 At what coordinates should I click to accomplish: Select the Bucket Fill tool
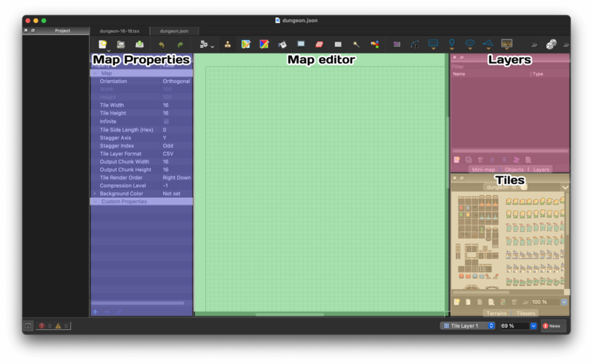coord(282,44)
